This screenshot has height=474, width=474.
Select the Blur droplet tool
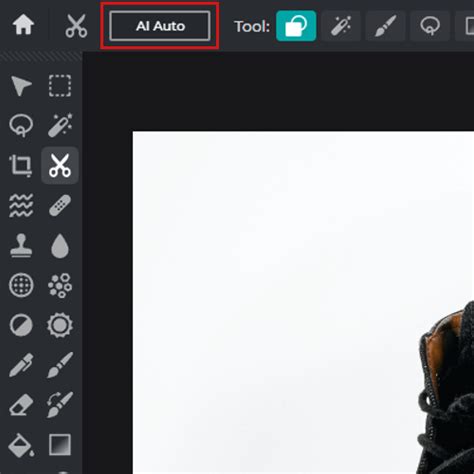pyautogui.click(x=60, y=246)
